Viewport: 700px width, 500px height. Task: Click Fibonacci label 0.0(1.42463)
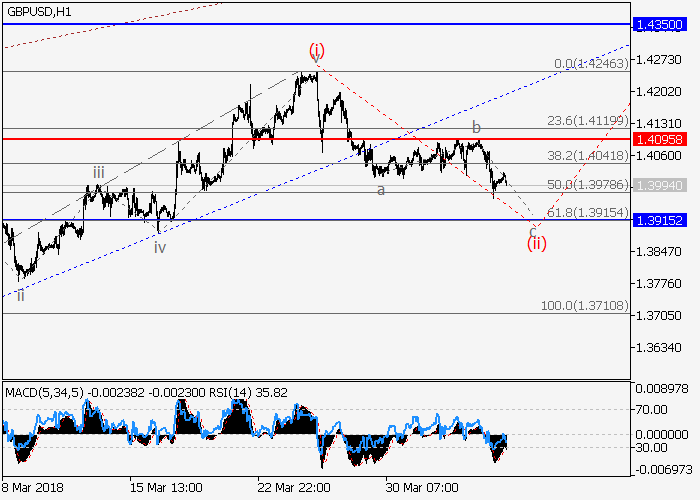coord(591,64)
